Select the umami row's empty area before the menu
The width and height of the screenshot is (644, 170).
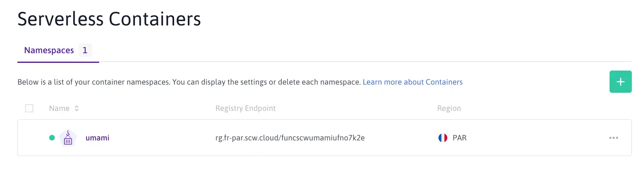(x=536, y=138)
